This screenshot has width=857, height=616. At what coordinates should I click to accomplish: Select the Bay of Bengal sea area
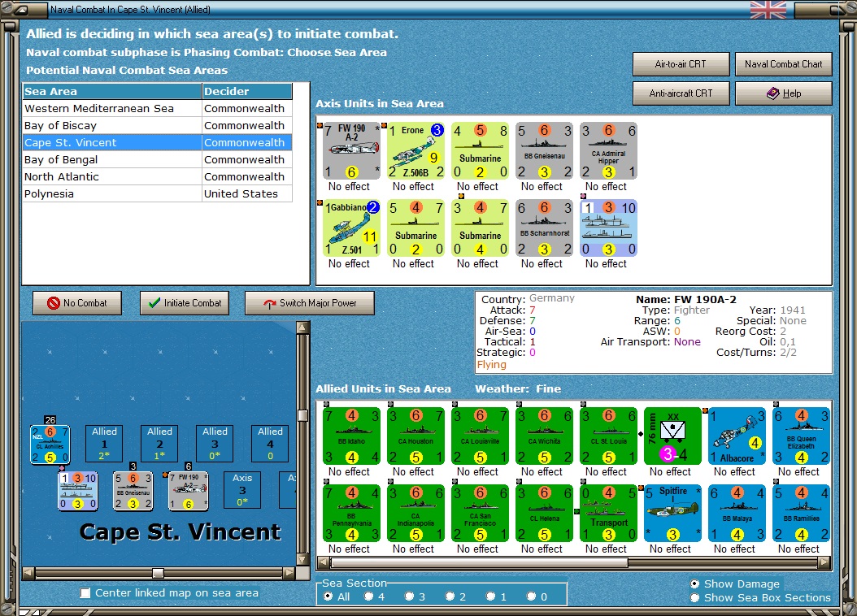point(158,159)
